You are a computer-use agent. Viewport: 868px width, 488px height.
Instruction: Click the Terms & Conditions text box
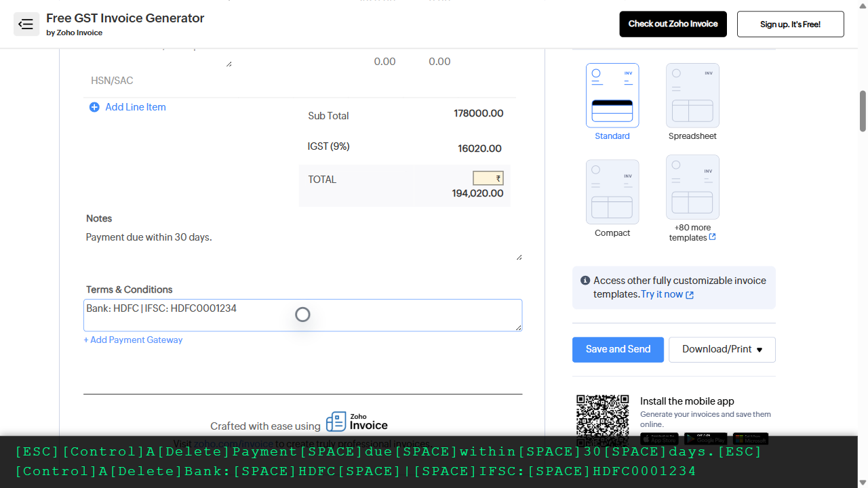[x=302, y=314]
